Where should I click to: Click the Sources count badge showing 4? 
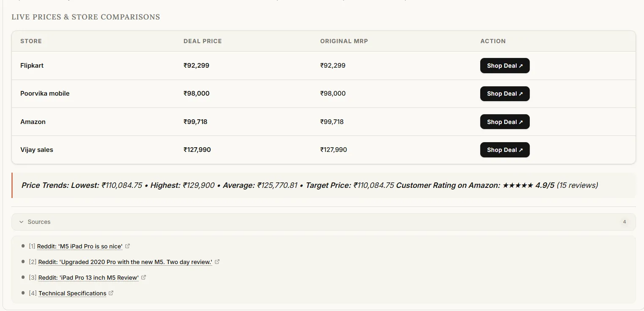point(625,222)
